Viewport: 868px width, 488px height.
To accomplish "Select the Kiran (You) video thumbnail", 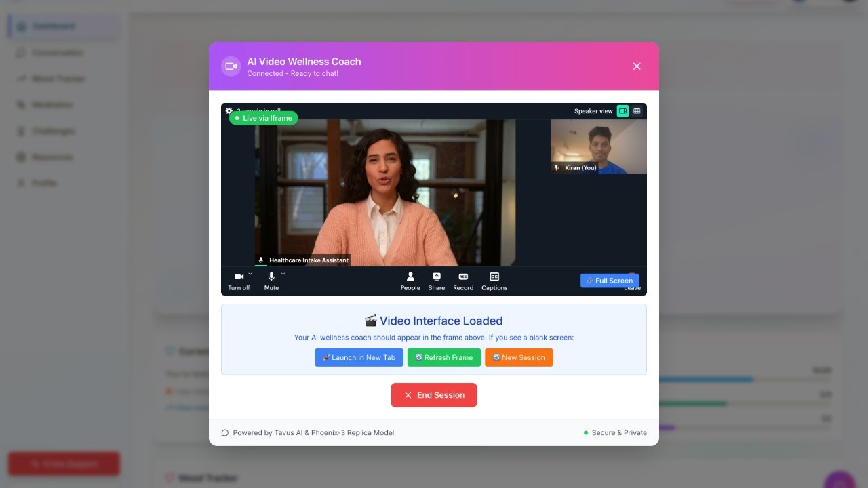I will click(599, 146).
